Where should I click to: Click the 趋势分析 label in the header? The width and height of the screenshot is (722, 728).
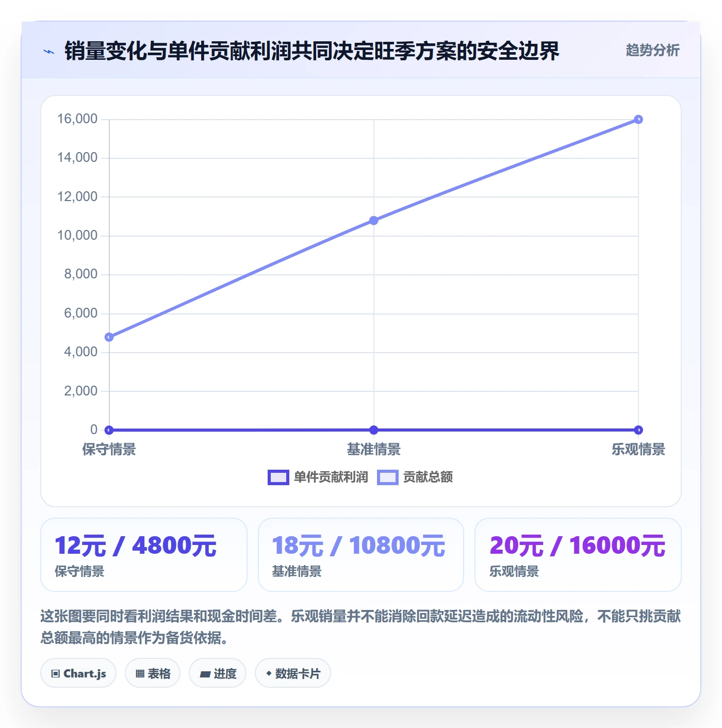[652, 50]
